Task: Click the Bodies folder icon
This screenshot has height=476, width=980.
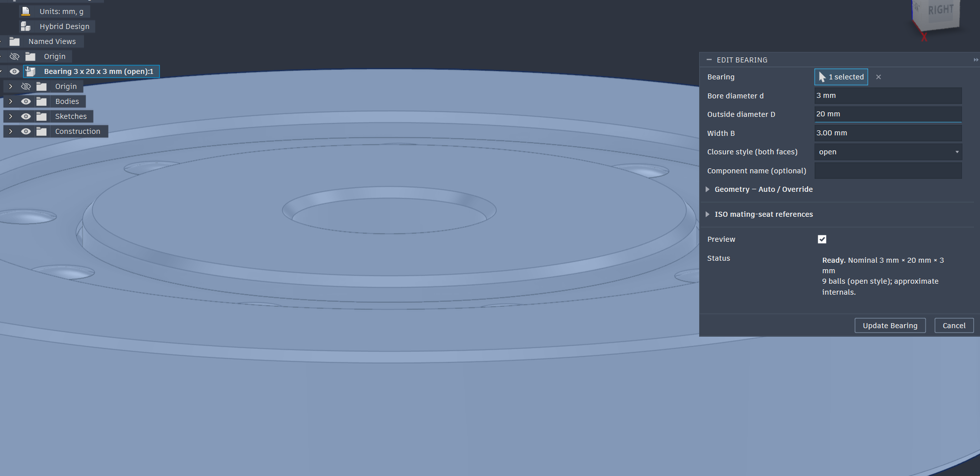Action: pos(41,101)
